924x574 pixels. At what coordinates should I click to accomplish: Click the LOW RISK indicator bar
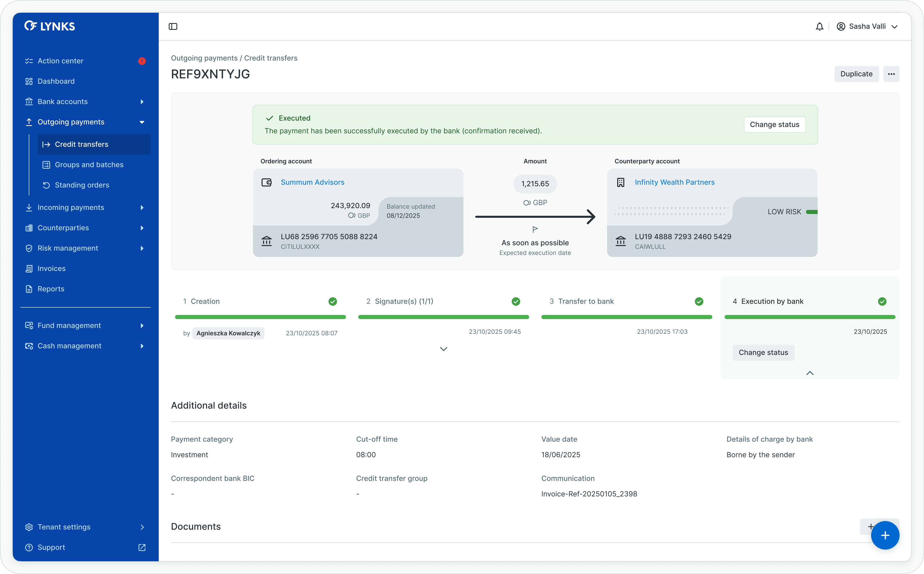pyautogui.click(x=811, y=212)
